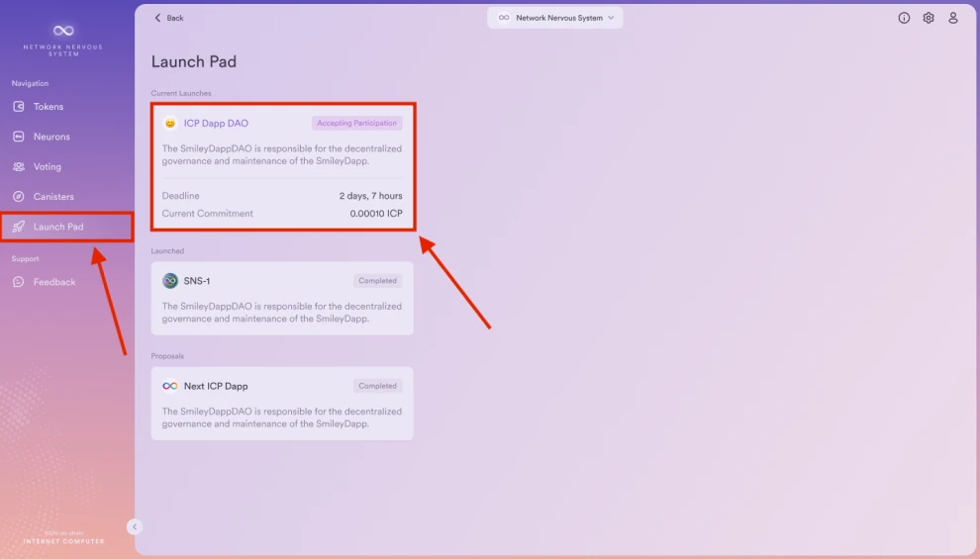Screen dimensions: 980x560
Task: Click the Tokens wallet icon in sidebar
Action: 19,107
